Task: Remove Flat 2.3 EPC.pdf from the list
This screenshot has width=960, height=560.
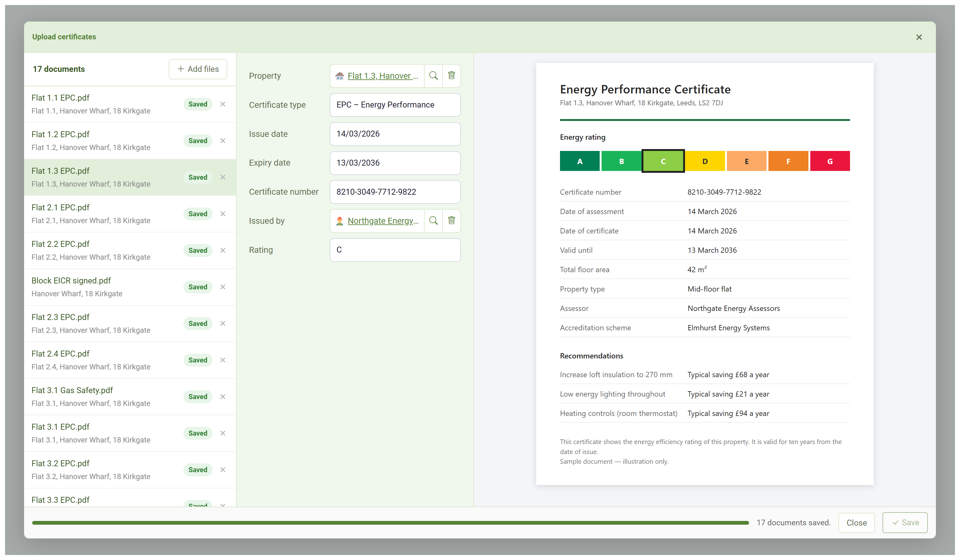Action: click(x=223, y=323)
